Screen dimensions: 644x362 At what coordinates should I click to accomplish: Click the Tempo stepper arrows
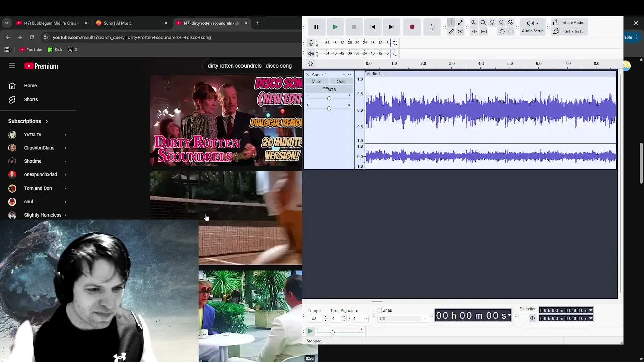[x=325, y=319]
